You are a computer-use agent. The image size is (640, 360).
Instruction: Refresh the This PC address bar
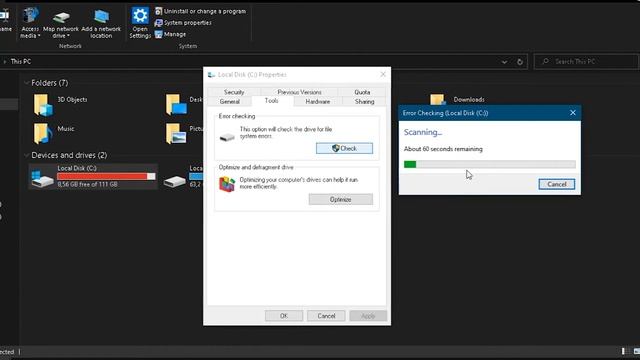click(x=520, y=62)
